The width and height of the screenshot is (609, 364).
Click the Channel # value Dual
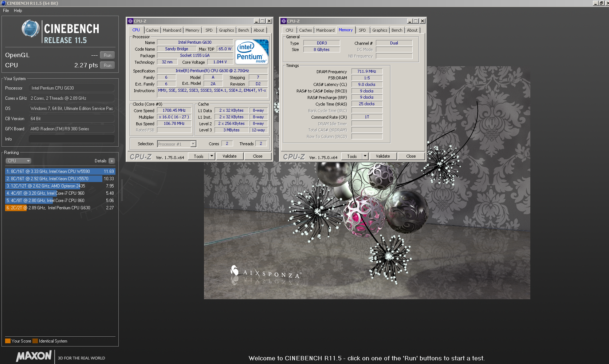click(394, 43)
